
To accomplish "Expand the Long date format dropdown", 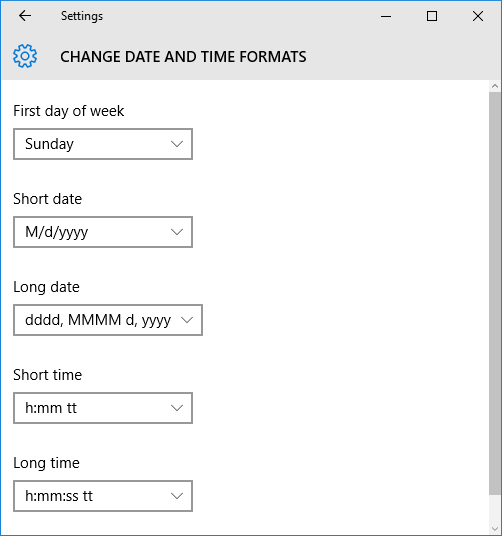I will click(x=108, y=320).
